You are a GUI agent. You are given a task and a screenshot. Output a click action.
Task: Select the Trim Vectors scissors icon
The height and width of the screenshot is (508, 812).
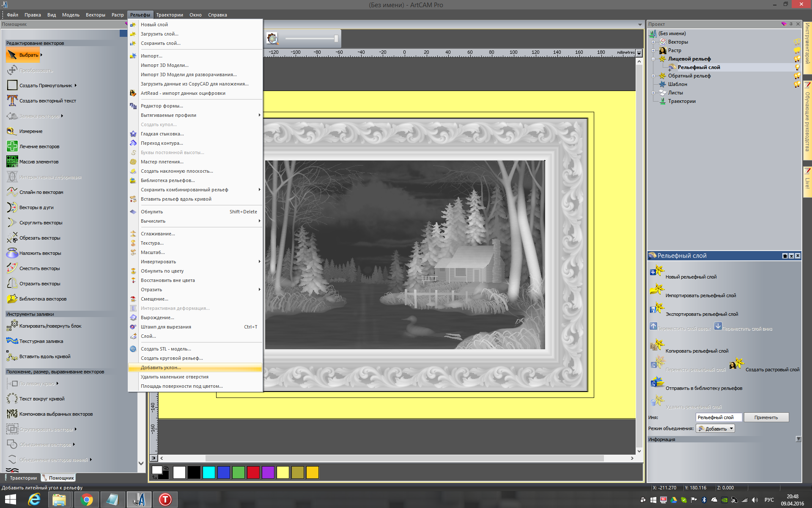click(x=12, y=238)
